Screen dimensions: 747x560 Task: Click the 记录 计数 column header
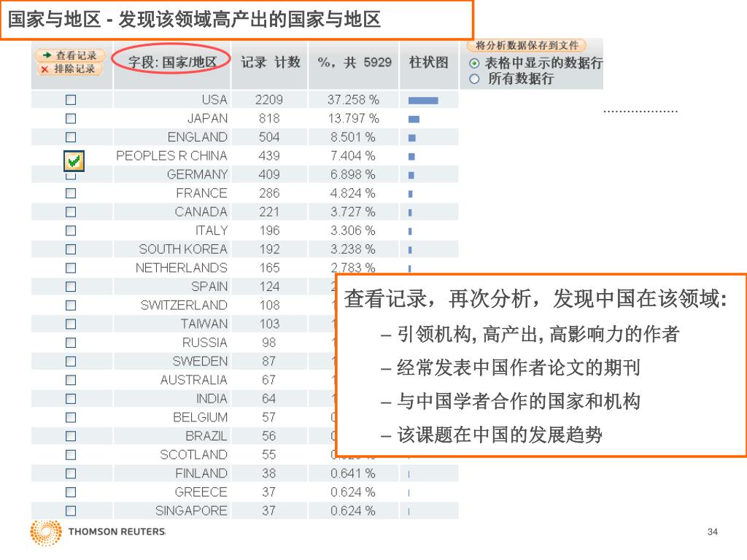(x=270, y=63)
